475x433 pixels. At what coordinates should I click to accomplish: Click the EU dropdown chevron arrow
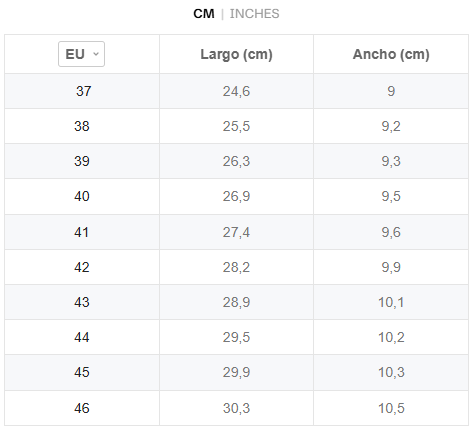pos(96,54)
